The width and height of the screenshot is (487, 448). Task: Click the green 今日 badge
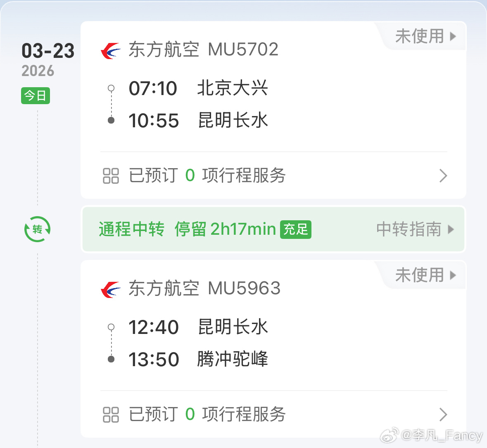pos(35,95)
